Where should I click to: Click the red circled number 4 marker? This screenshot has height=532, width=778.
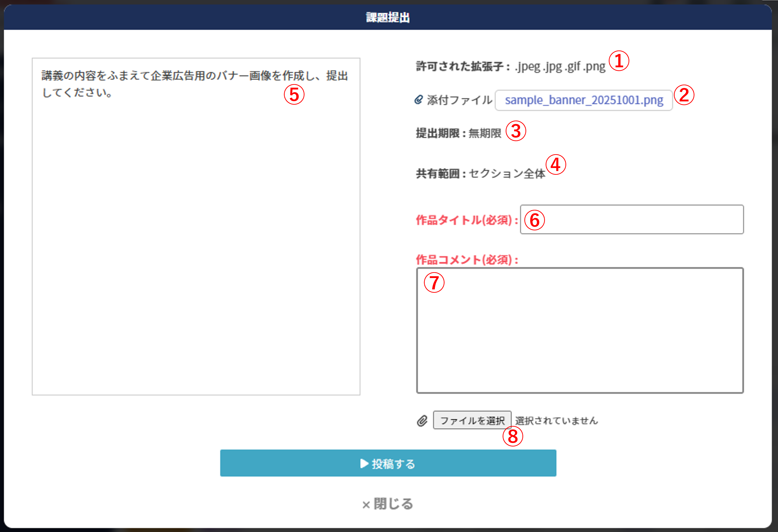pyautogui.click(x=556, y=165)
